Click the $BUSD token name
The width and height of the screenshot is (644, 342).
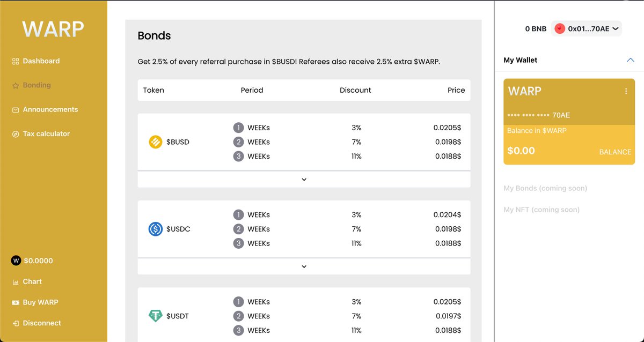click(x=178, y=142)
